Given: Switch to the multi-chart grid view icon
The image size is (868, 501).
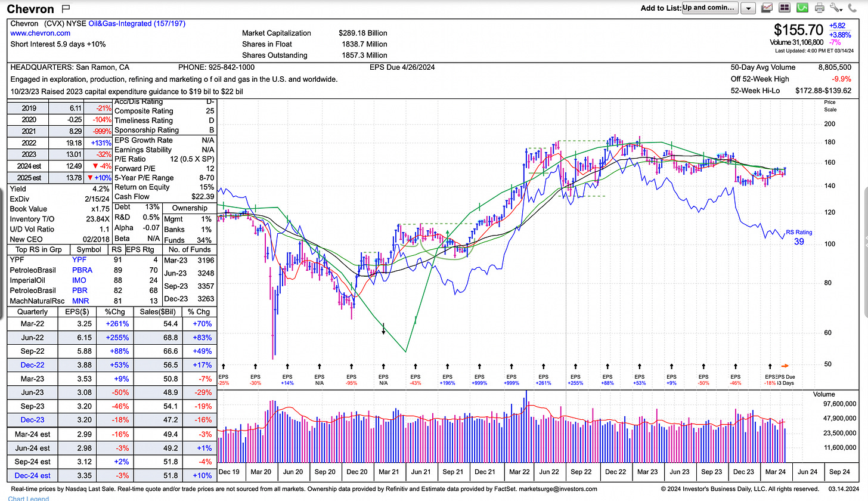Looking at the screenshot, I should (785, 8).
